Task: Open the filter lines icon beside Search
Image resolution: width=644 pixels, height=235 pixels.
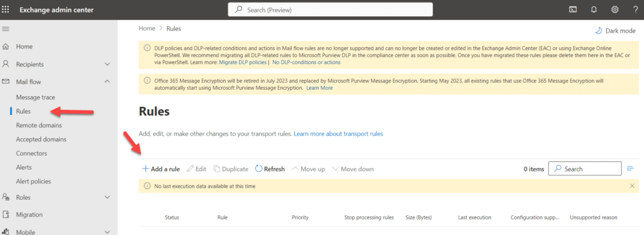Action: click(630, 168)
